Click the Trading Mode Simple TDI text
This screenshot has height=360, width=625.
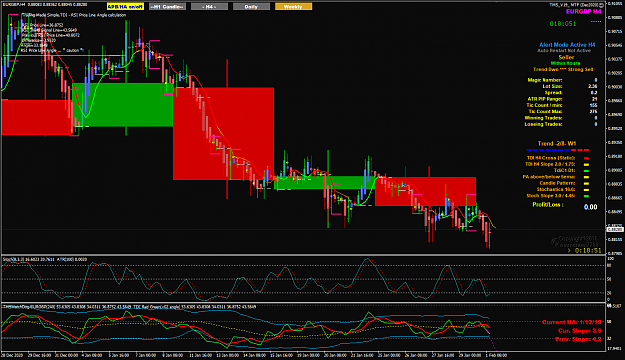[74, 15]
